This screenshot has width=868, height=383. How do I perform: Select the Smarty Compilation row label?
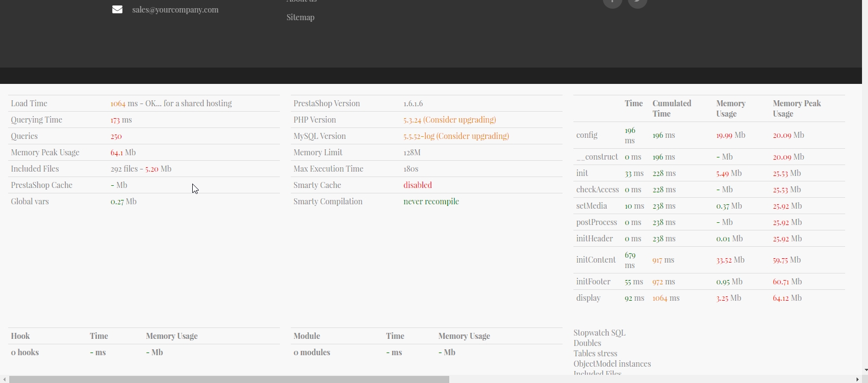click(x=328, y=202)
